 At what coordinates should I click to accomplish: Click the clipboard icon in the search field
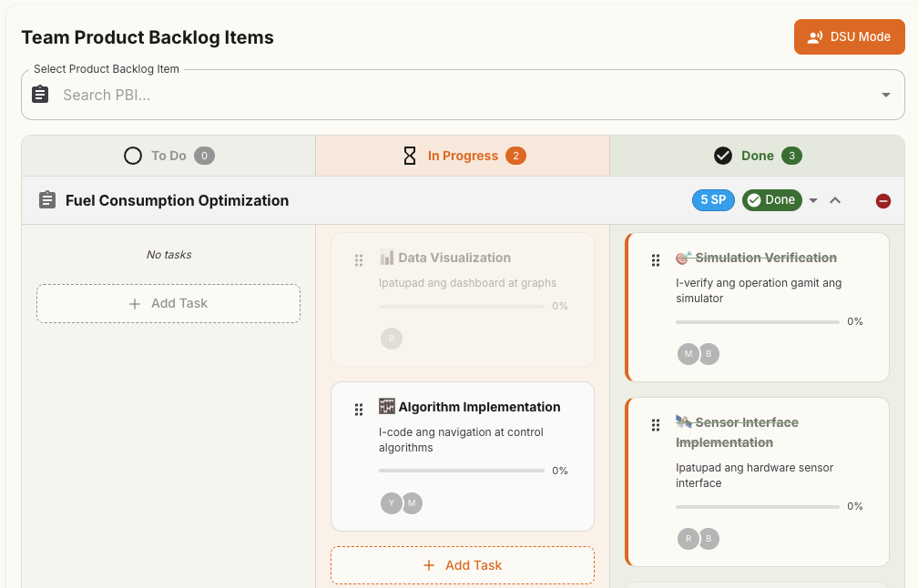tap(40, 95)
